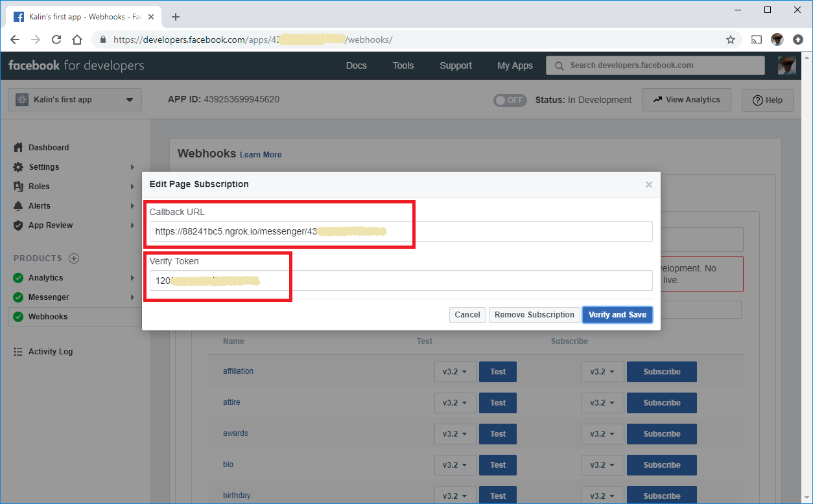813x504 pixels.
Task: Open Tools in top navigation
Action: 403,65
